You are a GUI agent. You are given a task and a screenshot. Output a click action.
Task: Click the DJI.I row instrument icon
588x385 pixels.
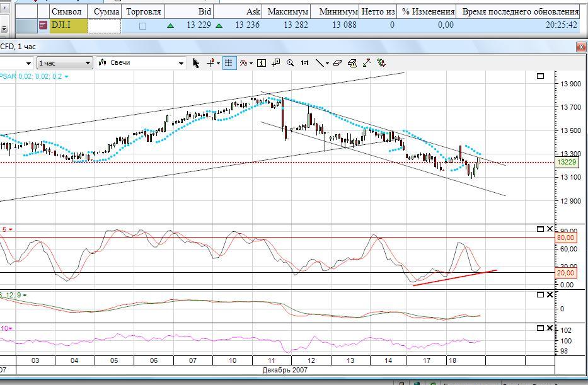pos(43,25)
